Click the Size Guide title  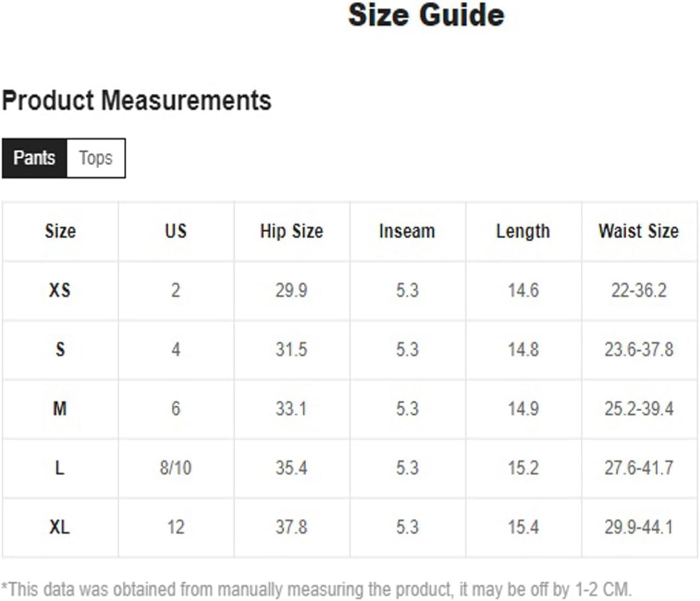(427, 15)
